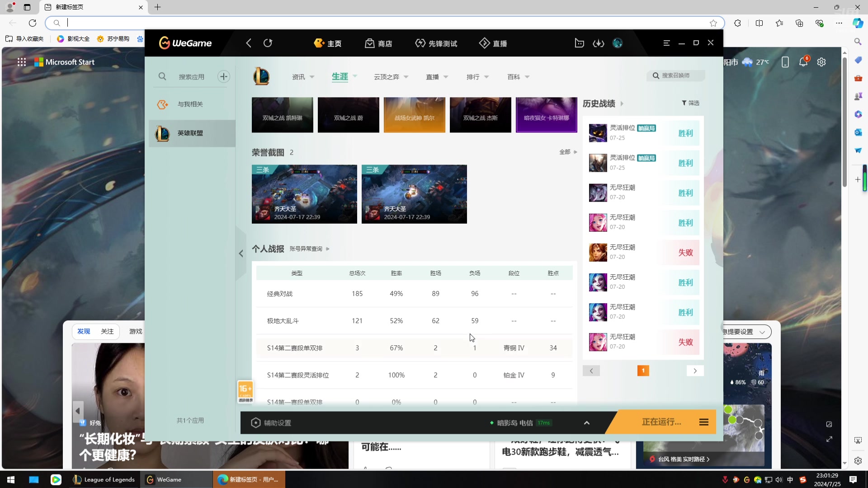Open Microsoft Start page settings gear

tap(821, 62)
